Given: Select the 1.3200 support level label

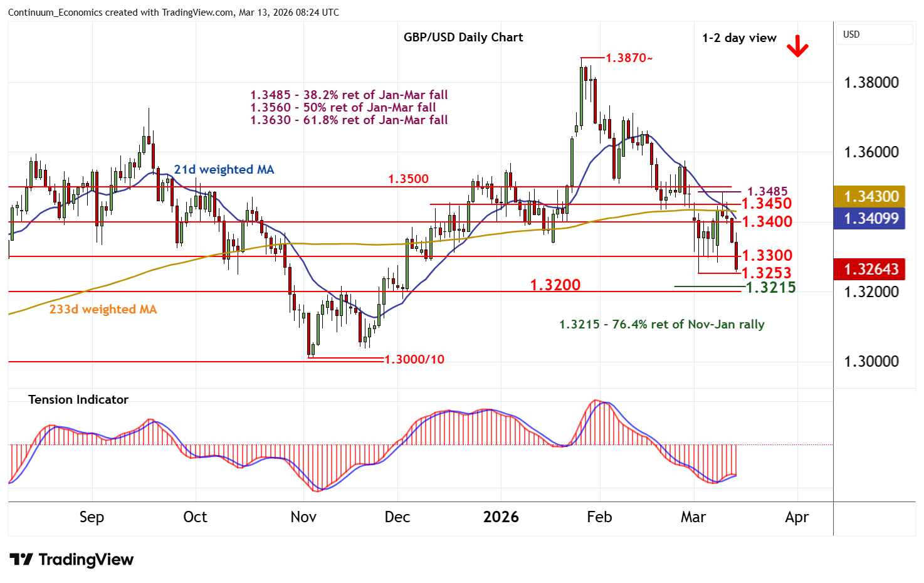Looking at the screenshot, I should (555, 285).
